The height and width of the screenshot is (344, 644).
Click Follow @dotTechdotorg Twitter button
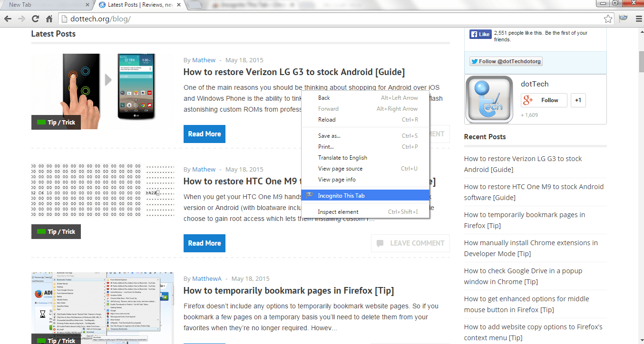pos(506,61)
